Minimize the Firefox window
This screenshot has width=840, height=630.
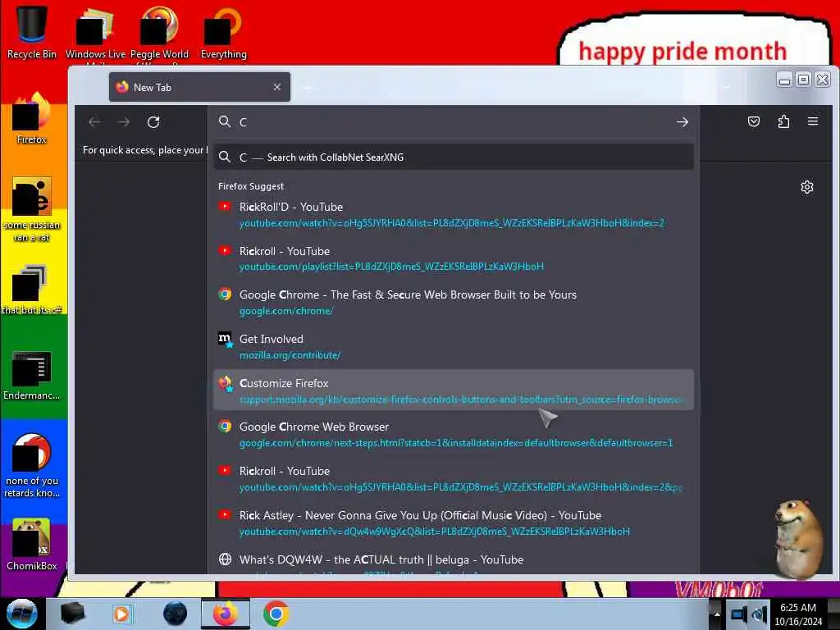pyautogui.click(x=784, y=80)
